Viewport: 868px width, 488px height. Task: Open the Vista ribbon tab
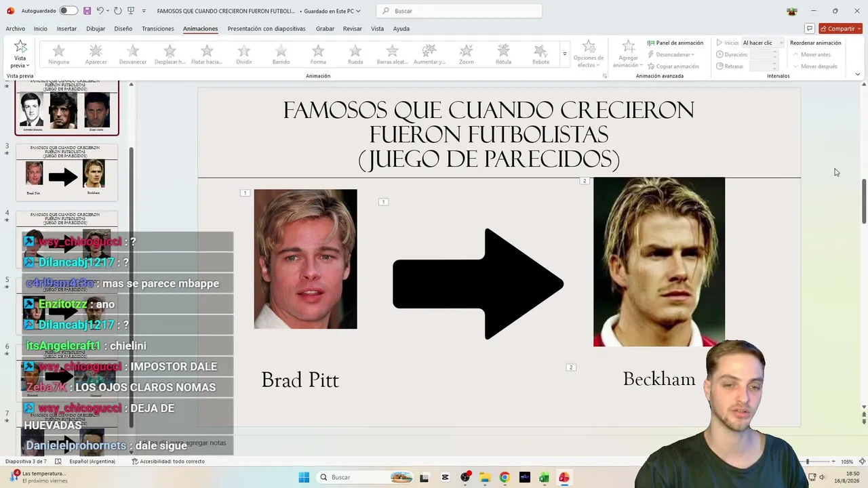click(x=377, y=28)
